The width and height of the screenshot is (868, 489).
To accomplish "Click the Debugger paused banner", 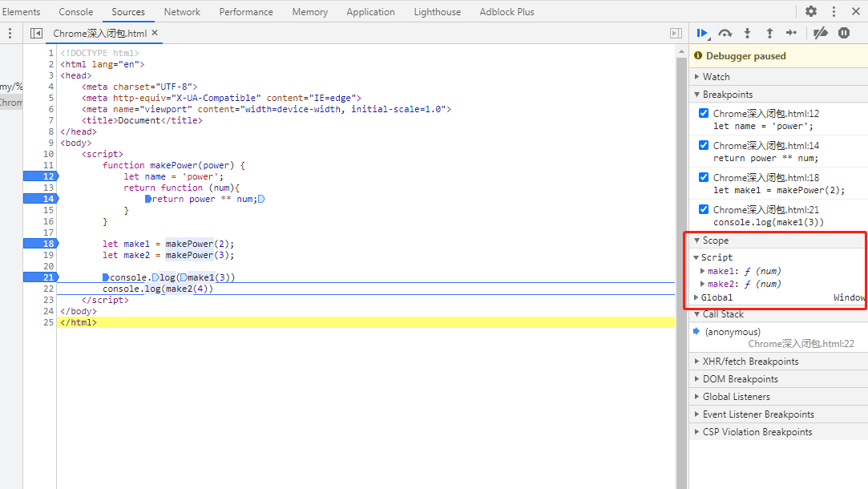I will tap(778, 56).
